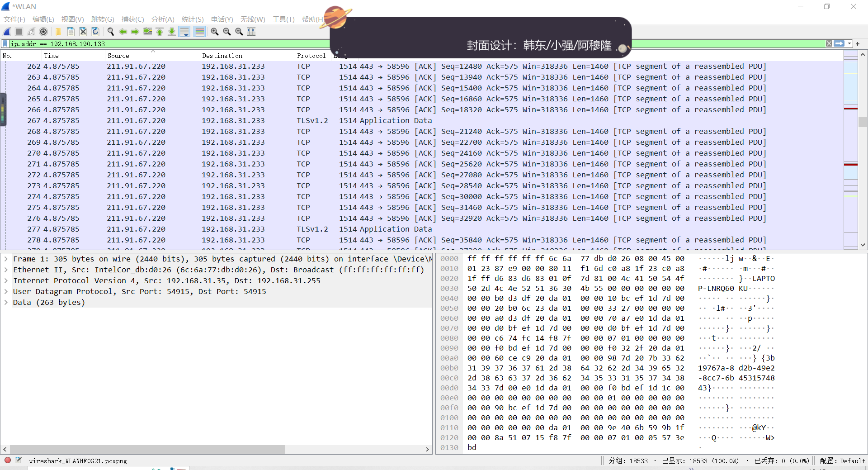Jump to the last packet
The height and width of the screenshot is (470, 868).
(172, 32)
